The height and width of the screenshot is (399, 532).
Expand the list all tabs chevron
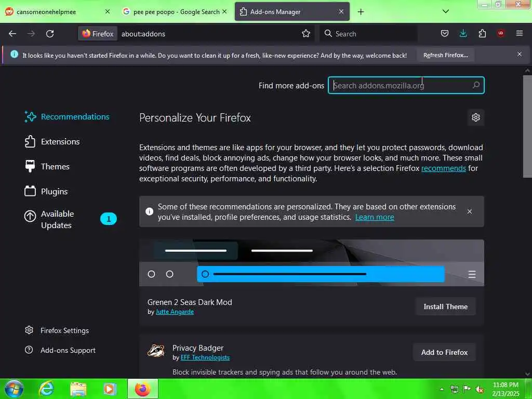[x=446, y=11]
